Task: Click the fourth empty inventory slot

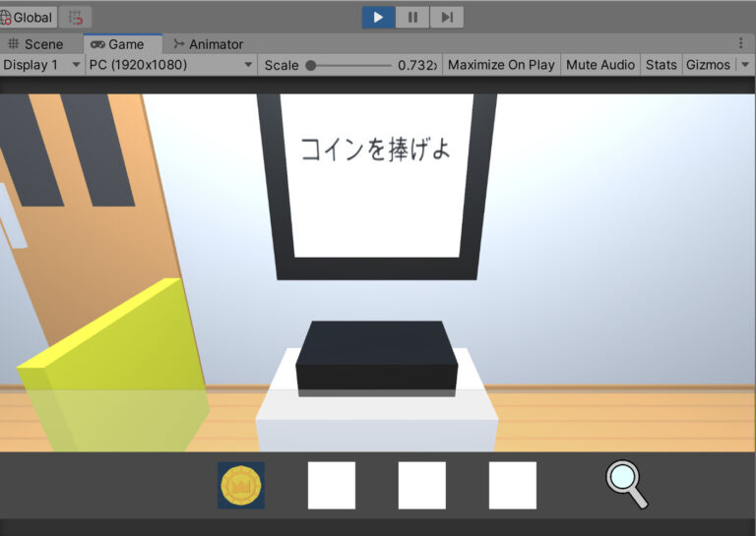Action: click(x=513, y=486)
